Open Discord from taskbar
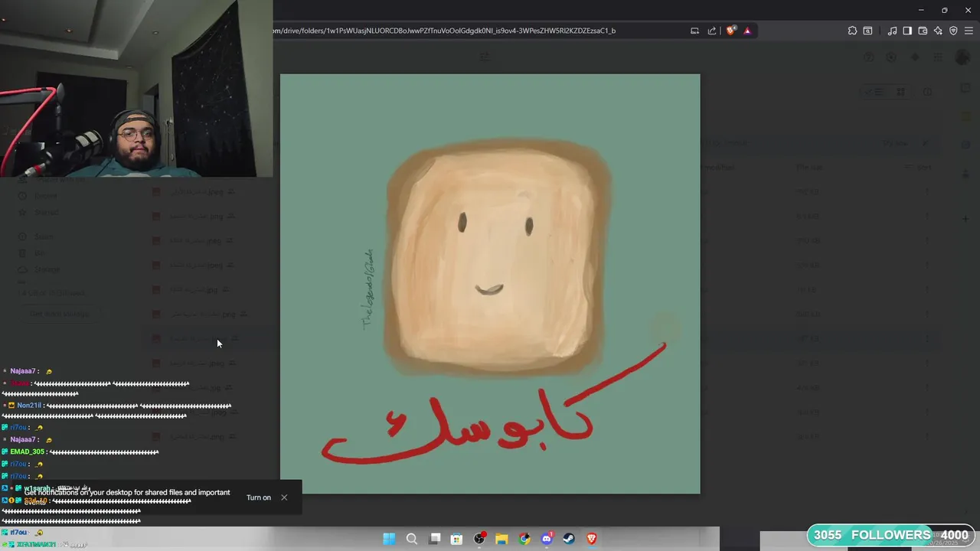This screenshot has width=980, height=551. 547,539
